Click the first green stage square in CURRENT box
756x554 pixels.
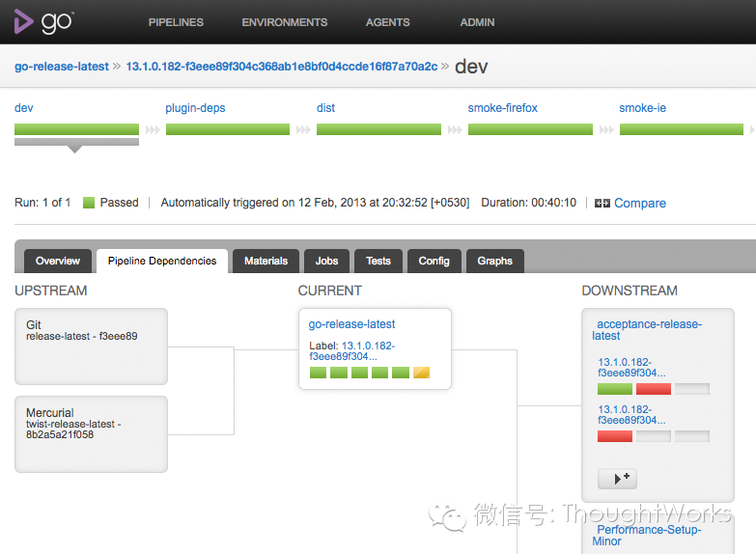tap(319, 373)
